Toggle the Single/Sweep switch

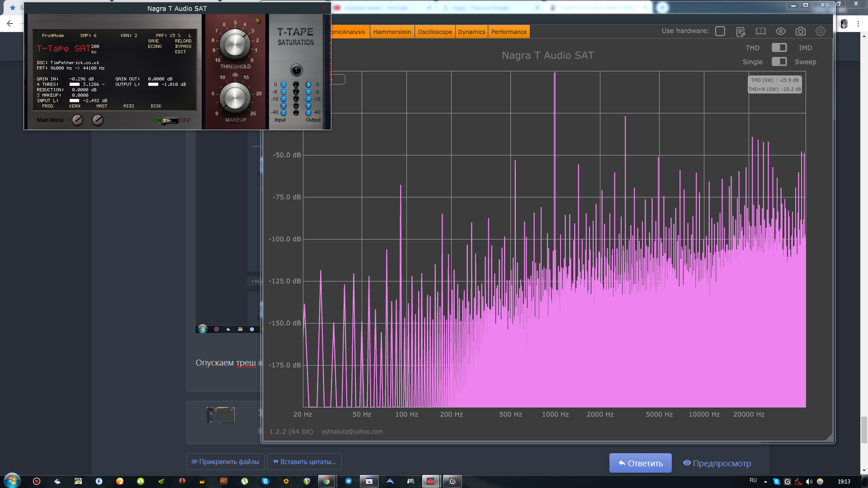[x=779, y=61]
